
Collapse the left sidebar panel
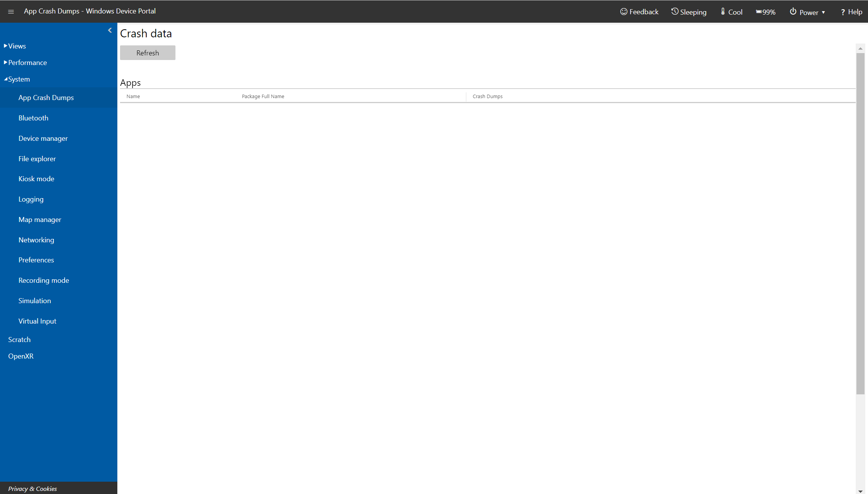coord(110,30)
